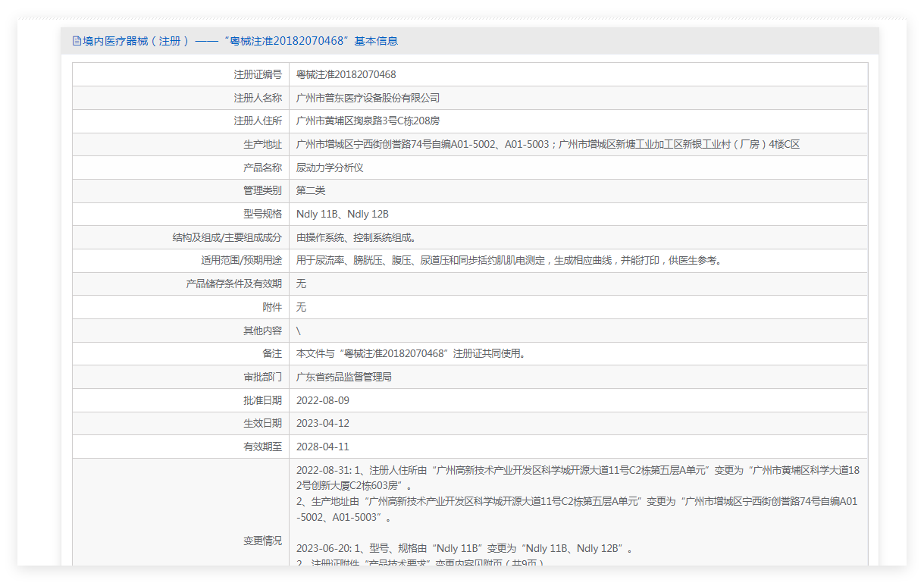
Task: Click the 型号规格 label
Action: (262, 214)
